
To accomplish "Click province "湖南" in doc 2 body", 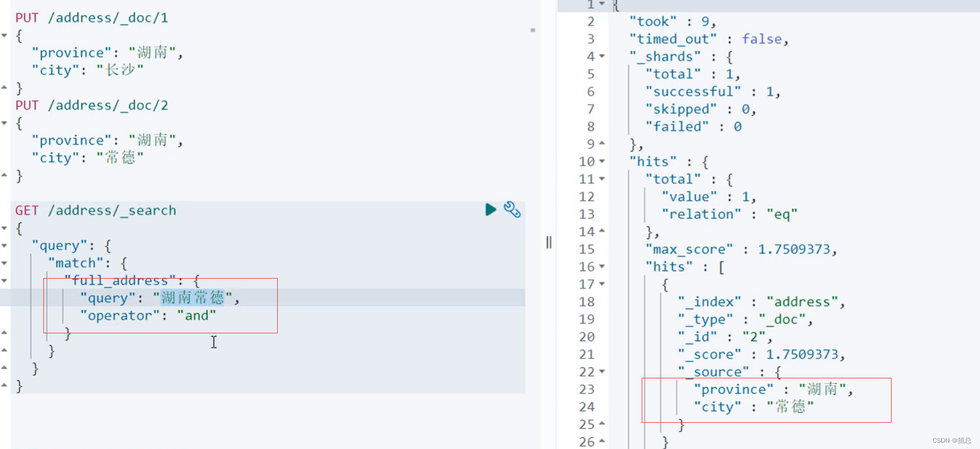I will pos(152,140).
